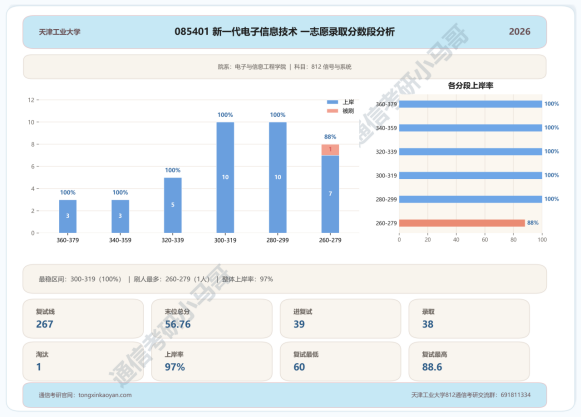Click the 320-339 vertical bar showing 5
The height and width of the screenshot is (418, 581).
pyautogui.click(x=173, y=205)
